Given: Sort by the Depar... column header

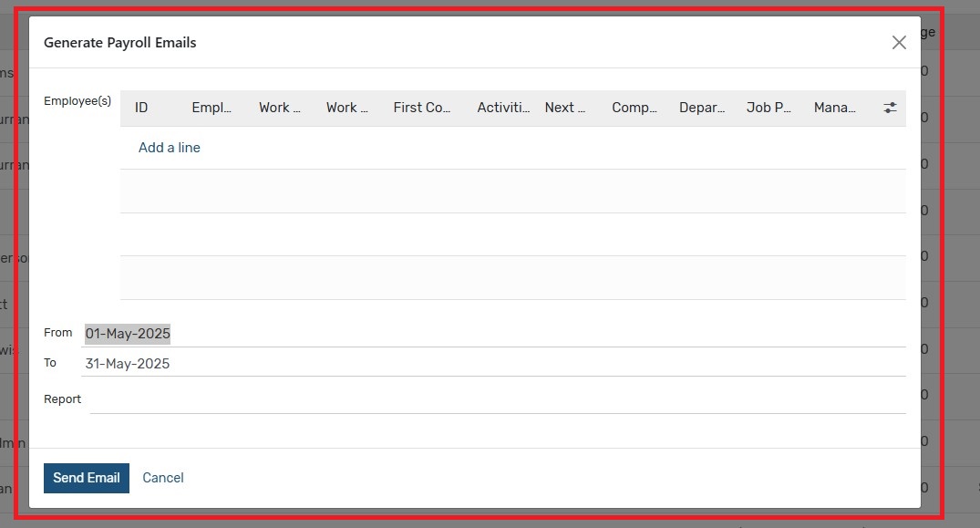Looking at the screenshot, I should point(702,108).
